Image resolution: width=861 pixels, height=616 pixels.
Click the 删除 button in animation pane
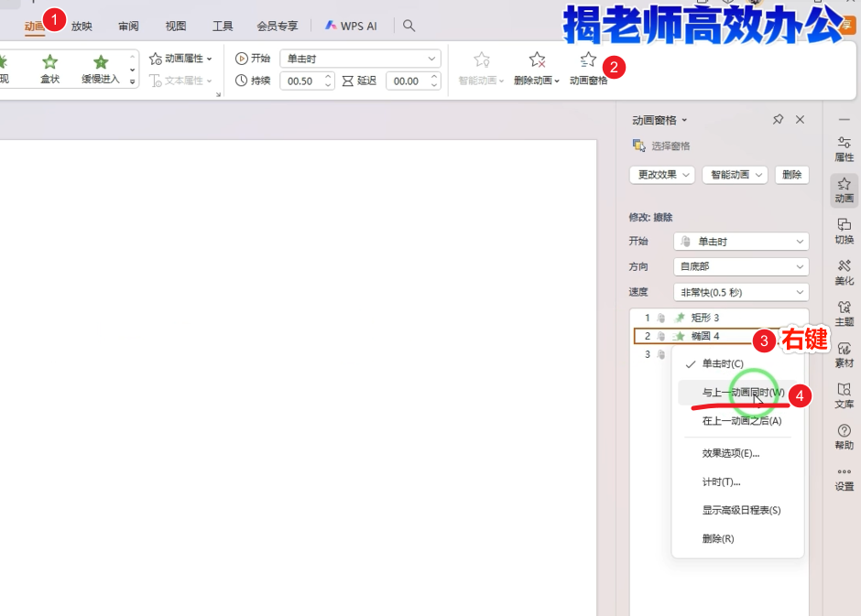791,175
